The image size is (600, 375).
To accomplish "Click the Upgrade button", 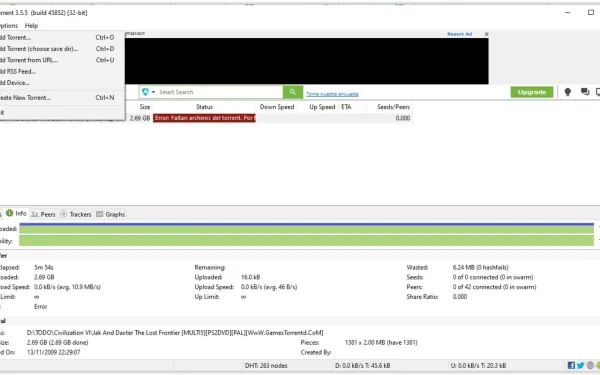I will pos(532,92).
